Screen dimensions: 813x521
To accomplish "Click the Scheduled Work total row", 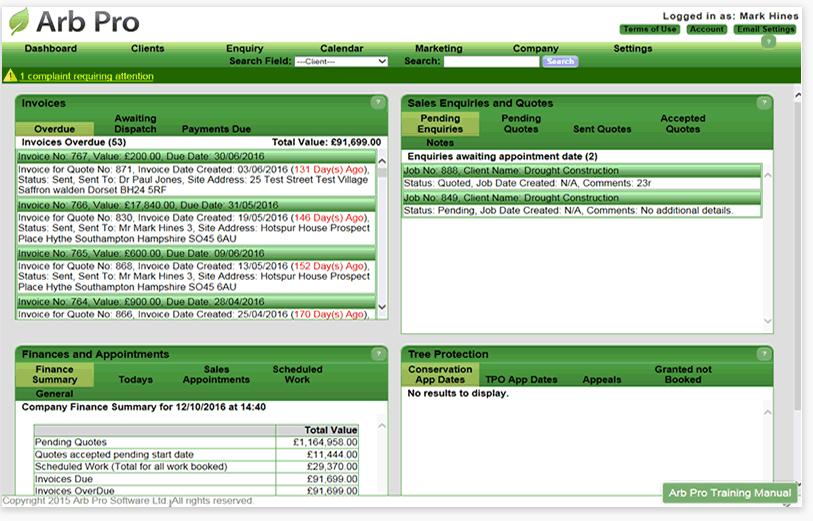I will tap(197, 467).
